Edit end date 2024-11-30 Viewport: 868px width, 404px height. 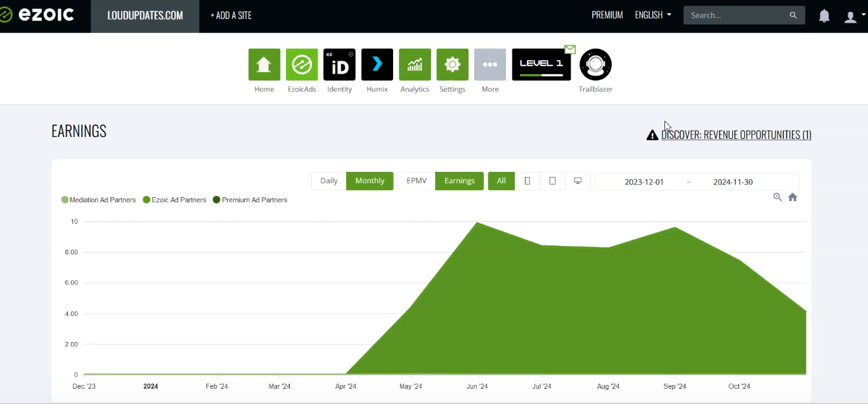(x=733, y=181)
